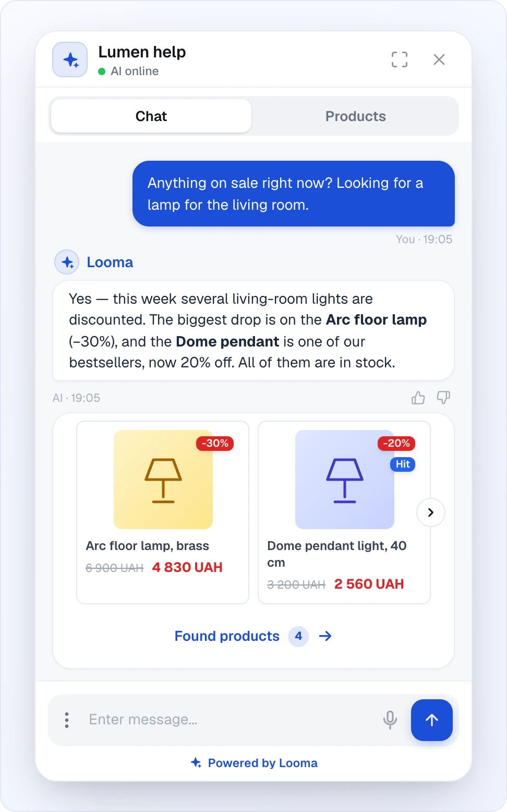Viewport: 507px width, 812px height.
Task: Click the AI online status indicator
Action: 128,71
